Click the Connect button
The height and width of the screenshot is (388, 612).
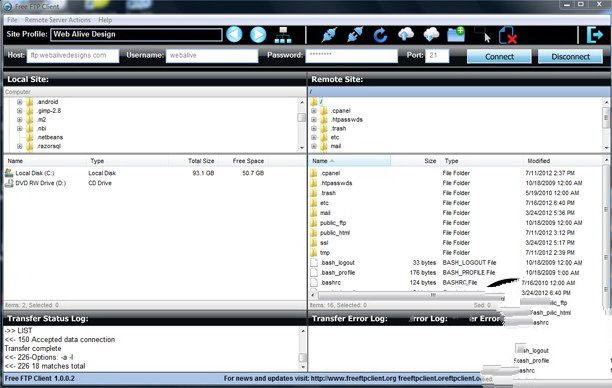point(499,57)
